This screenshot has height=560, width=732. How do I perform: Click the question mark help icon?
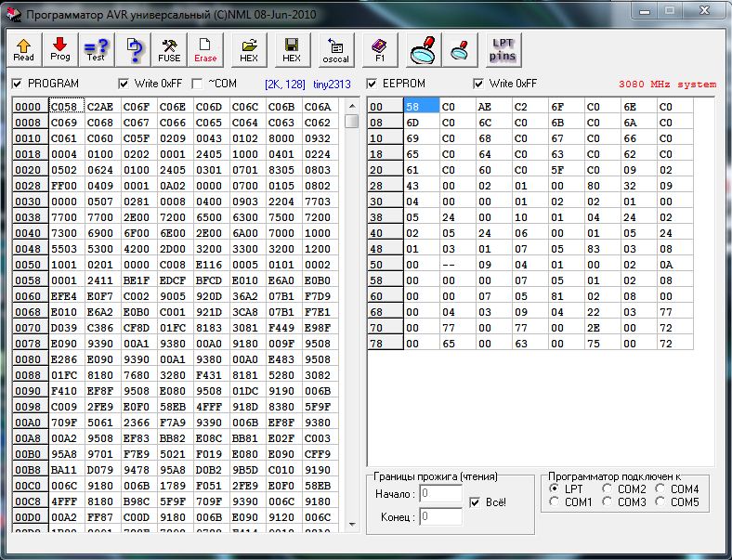[135, 49]
